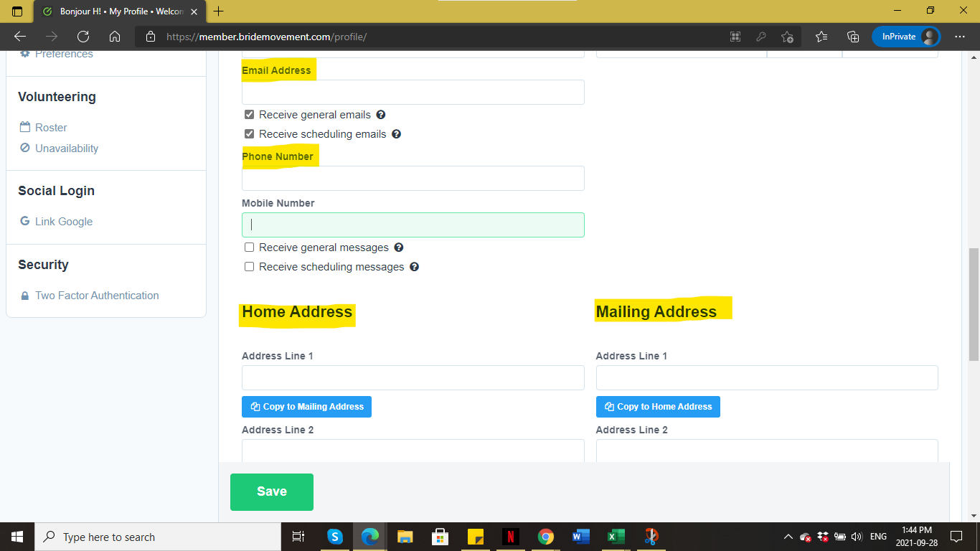
Task: Click the Security sidebar heading
Action: [43, 265]
